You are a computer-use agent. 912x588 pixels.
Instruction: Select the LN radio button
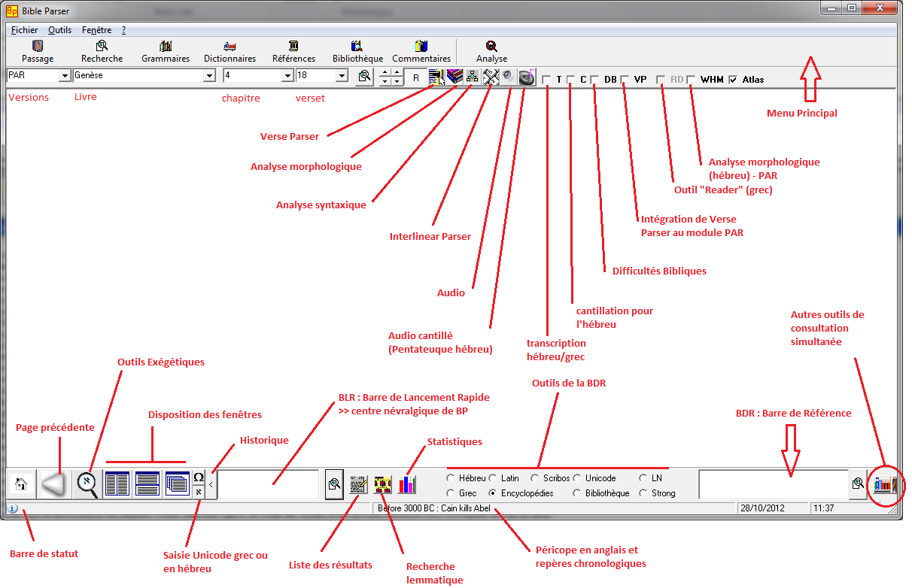point(643,478)
